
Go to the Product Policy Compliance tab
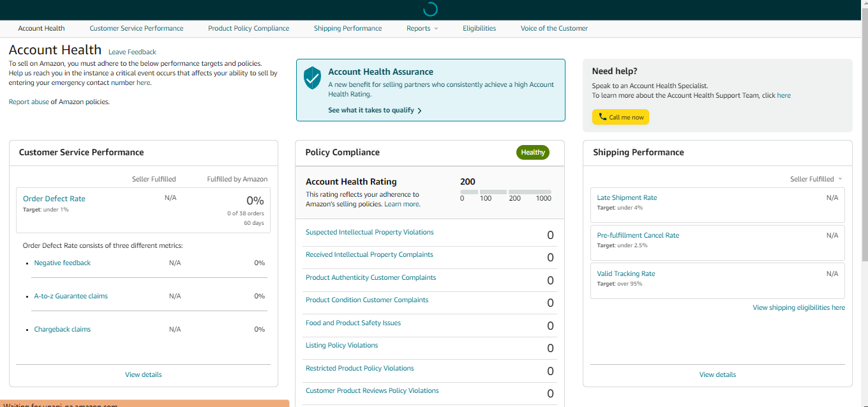[x=249, y=28]
